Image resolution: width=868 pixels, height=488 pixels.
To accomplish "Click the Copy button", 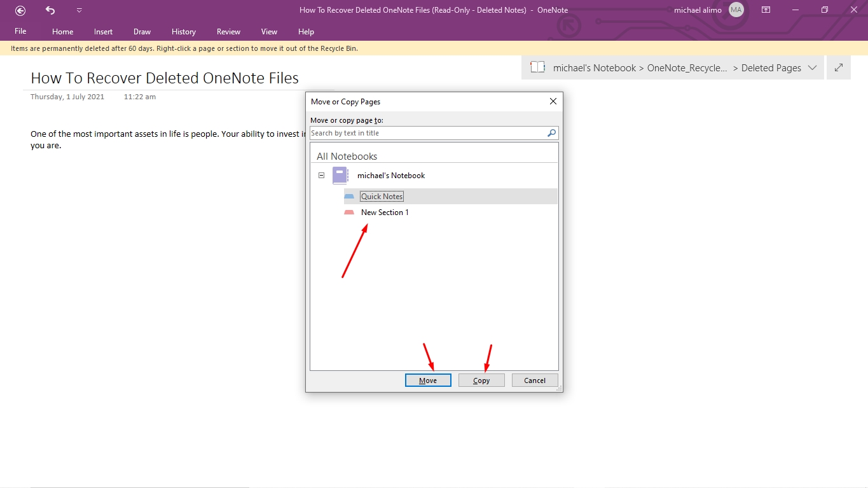I will pyautogui.click(x=481, y=380).
